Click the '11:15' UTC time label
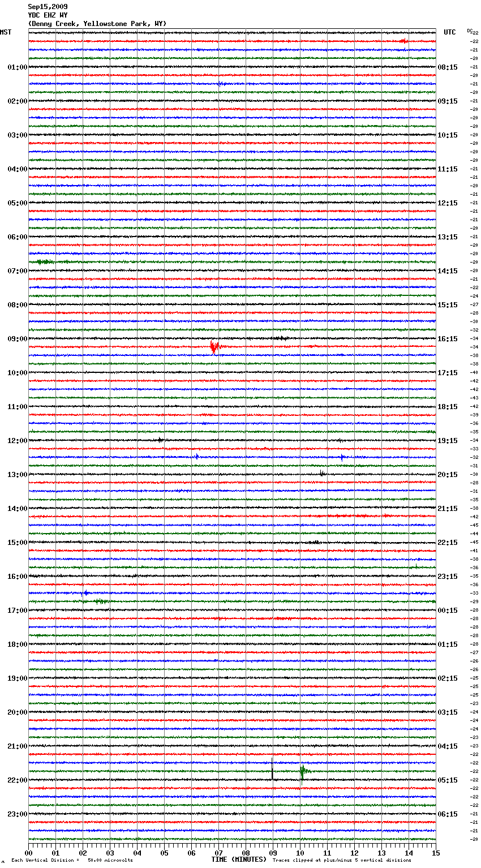Viewport: 481px width, 868px height. point(448,169)
